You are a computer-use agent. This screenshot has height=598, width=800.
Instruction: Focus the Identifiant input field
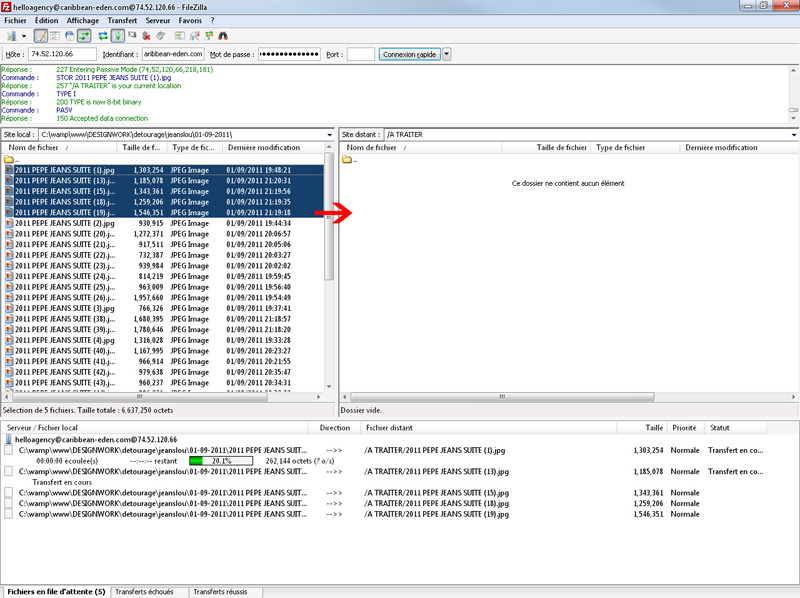[173, 54]
